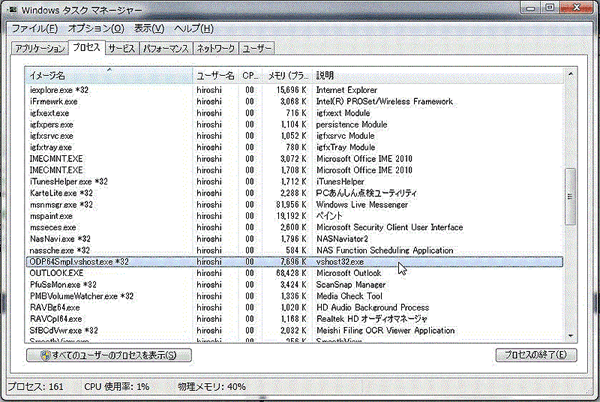The width and height of the screenshot is (600, 402).
Task: Select the NasNavi.exe *32 process
Action: click(x=294, y=239)
